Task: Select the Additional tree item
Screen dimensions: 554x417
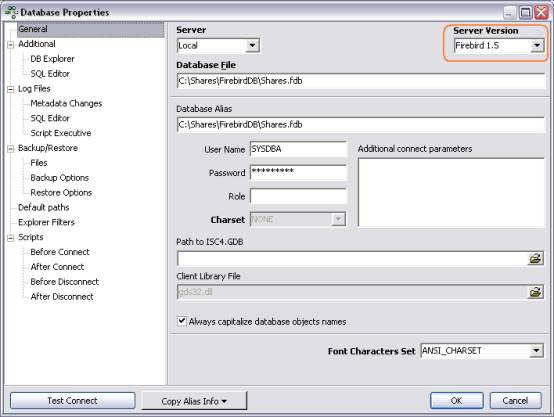Action: (x=37, y=44)
